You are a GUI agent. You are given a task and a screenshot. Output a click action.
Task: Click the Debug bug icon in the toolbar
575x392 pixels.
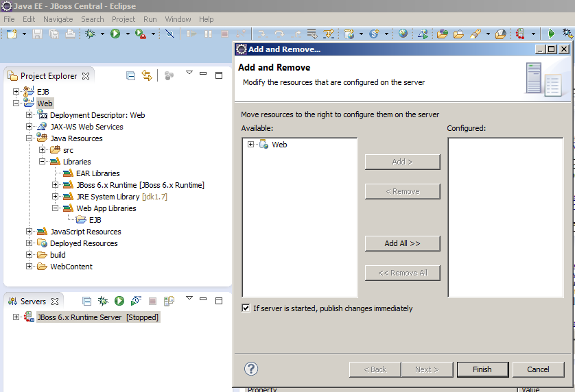pyautogui.click(x=90, y=34)
